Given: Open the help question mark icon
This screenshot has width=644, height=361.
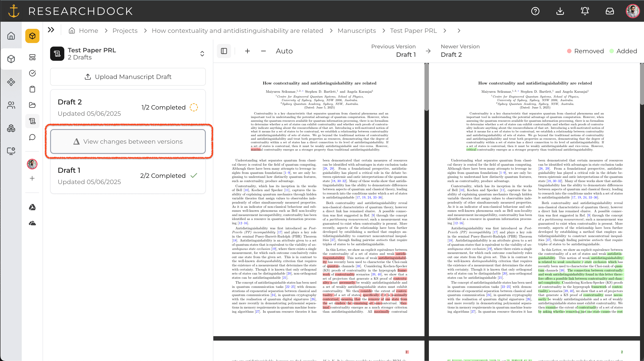Looking at the screenshot, I should tap(535, 11).
